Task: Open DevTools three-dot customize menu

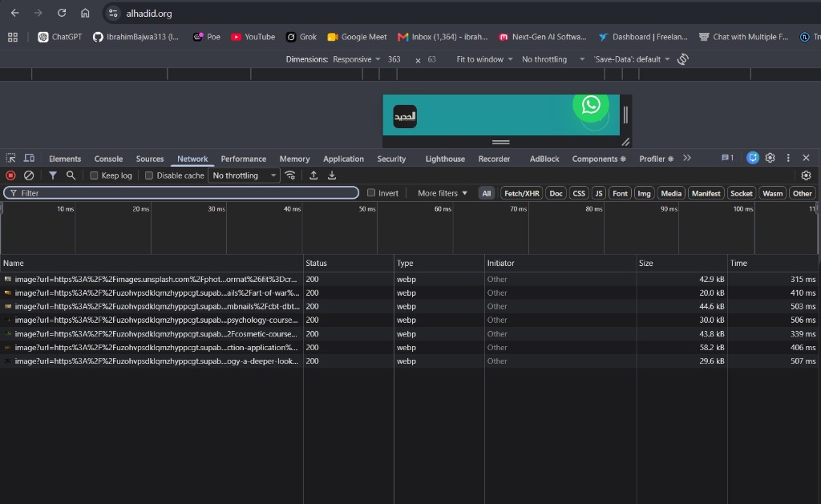Action: point(788,158)
